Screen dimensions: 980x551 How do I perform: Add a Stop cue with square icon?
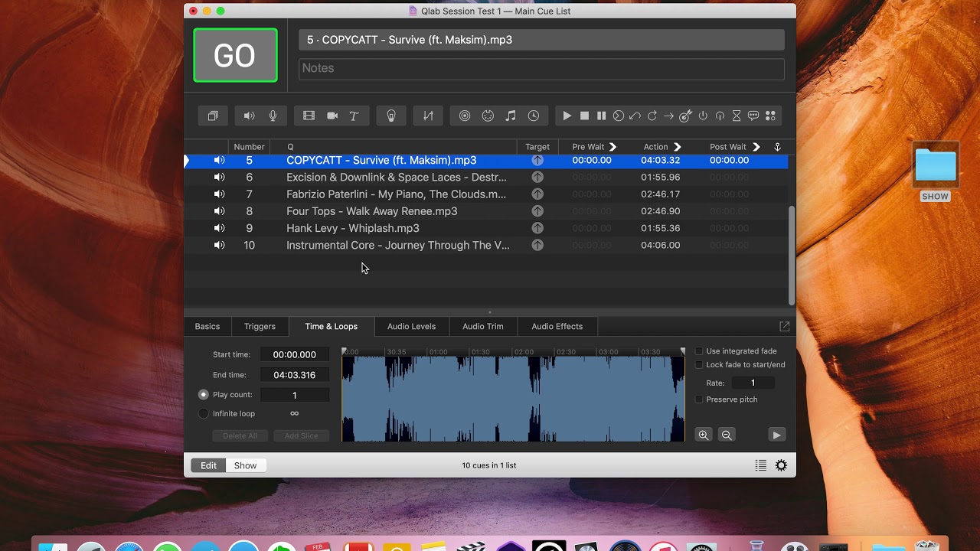coord(584,116)
